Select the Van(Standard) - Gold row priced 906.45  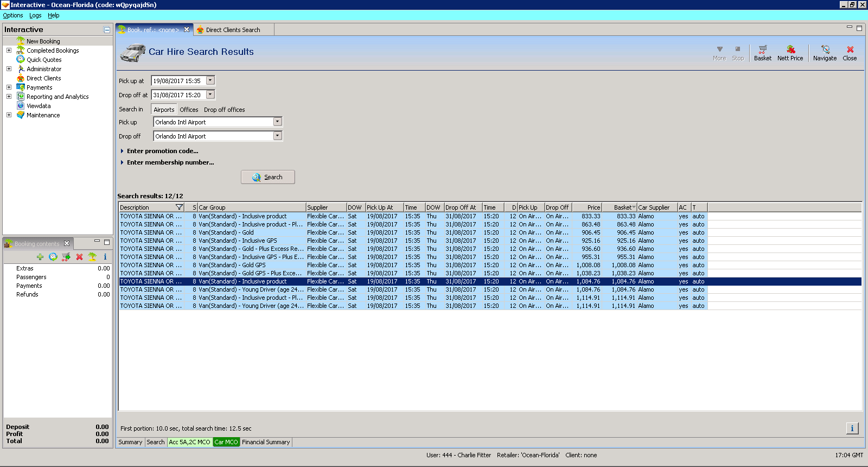coord(490,232)
